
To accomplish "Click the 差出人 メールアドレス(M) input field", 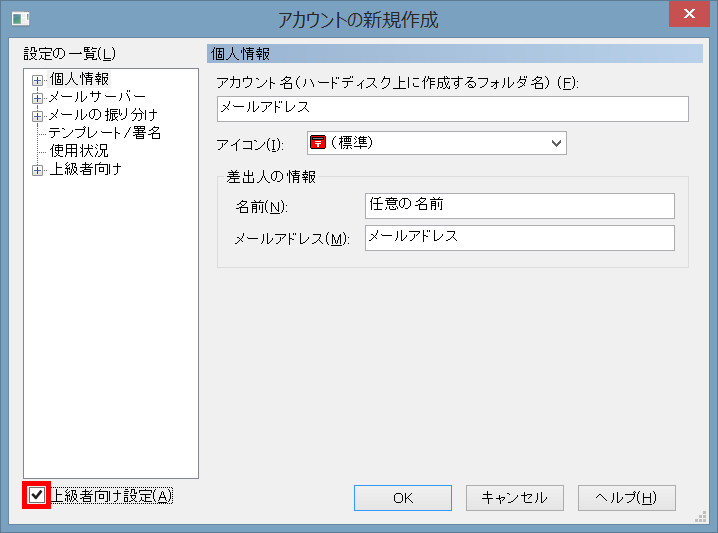I will coord(519,238).
